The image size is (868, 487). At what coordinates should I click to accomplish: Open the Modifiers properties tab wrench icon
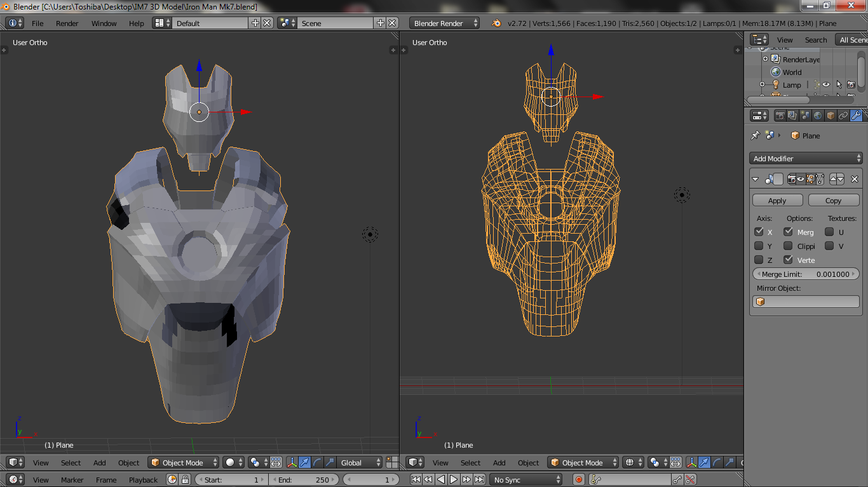pos(856,116)
